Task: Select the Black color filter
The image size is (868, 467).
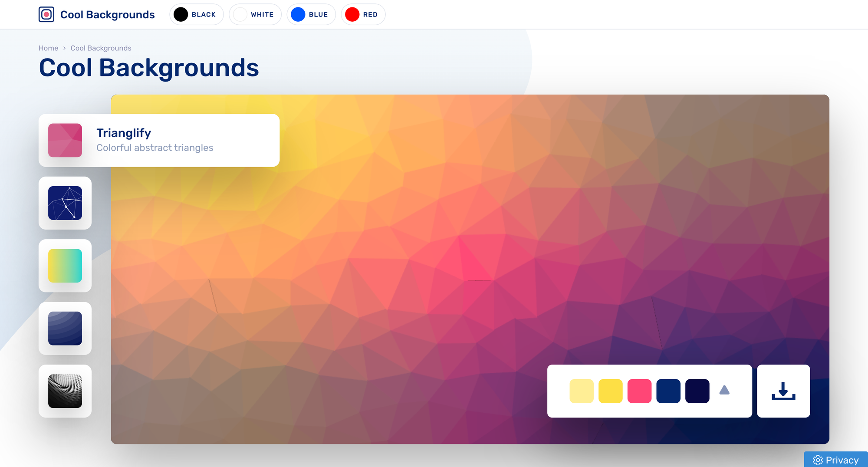Action: tap(197, 14)
